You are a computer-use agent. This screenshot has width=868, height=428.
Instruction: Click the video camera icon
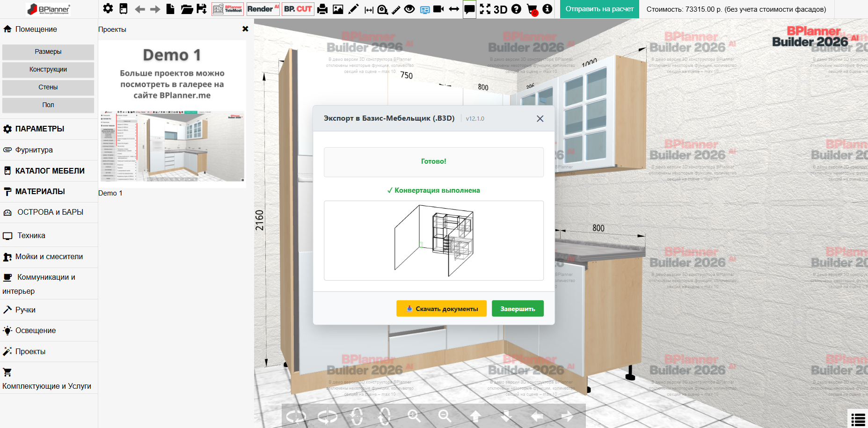click(x=438, y=9)
